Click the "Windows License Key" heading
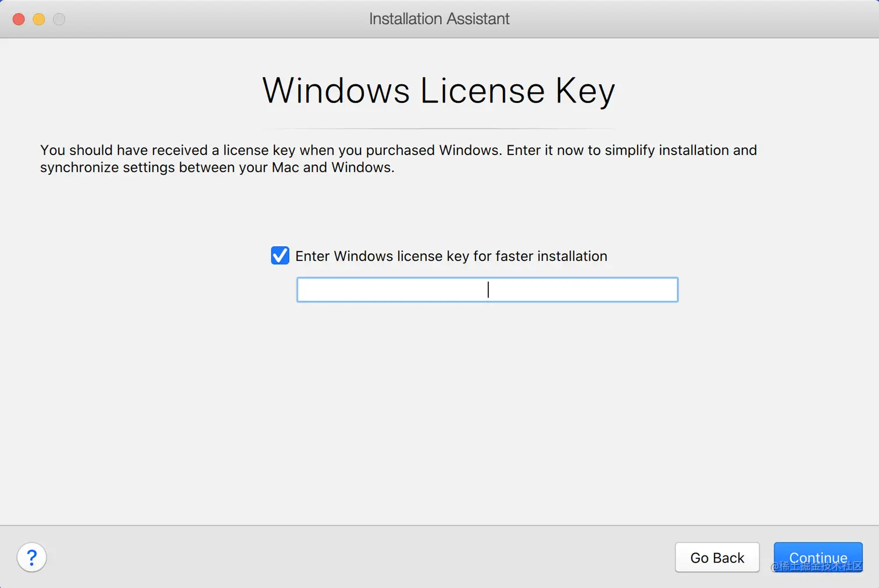 point(438,91)
